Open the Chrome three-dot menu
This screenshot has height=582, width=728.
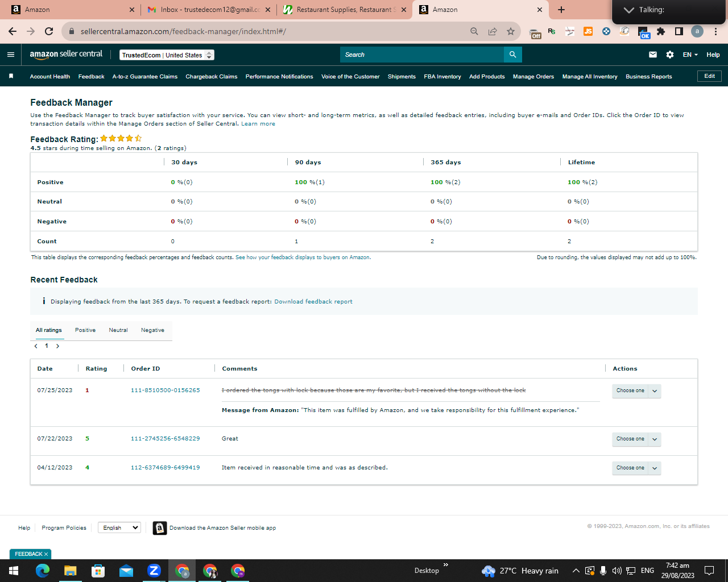[715, 31]
